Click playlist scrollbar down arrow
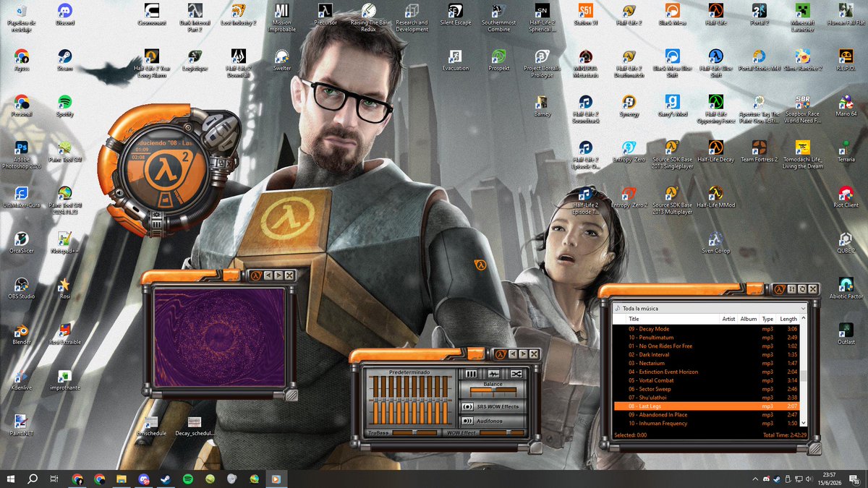The height and width of the screenshot is (488, 868). pos(804,424)
